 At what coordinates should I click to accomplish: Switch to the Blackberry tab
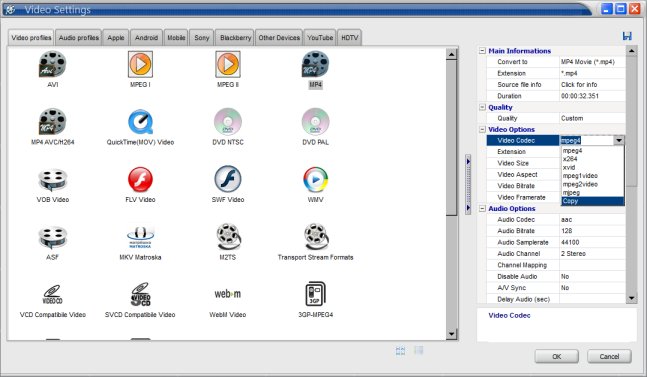pos(235,38)
